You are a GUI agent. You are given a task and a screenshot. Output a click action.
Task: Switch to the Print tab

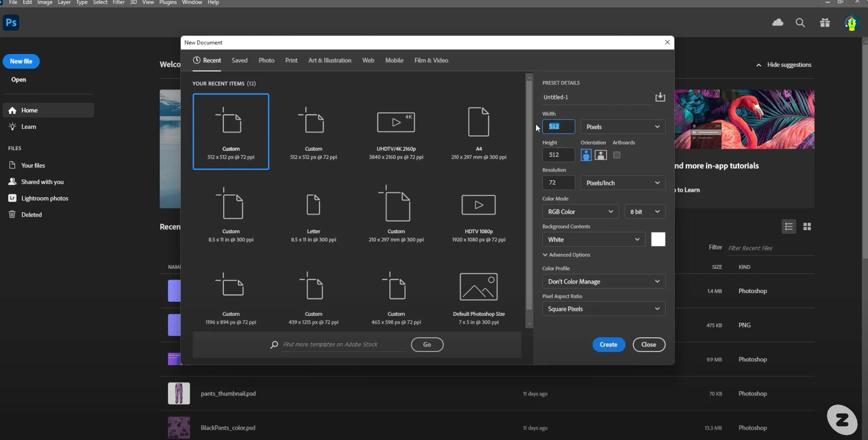pos(291,60)
